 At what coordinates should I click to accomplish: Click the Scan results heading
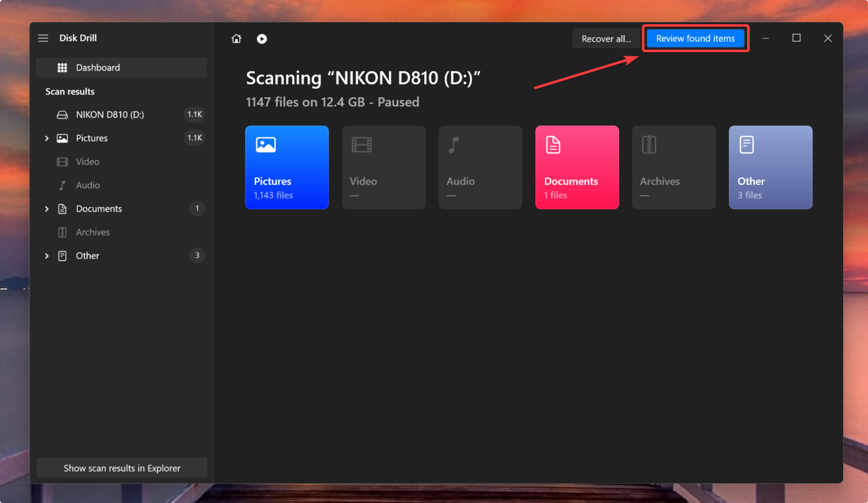point(70,91)
